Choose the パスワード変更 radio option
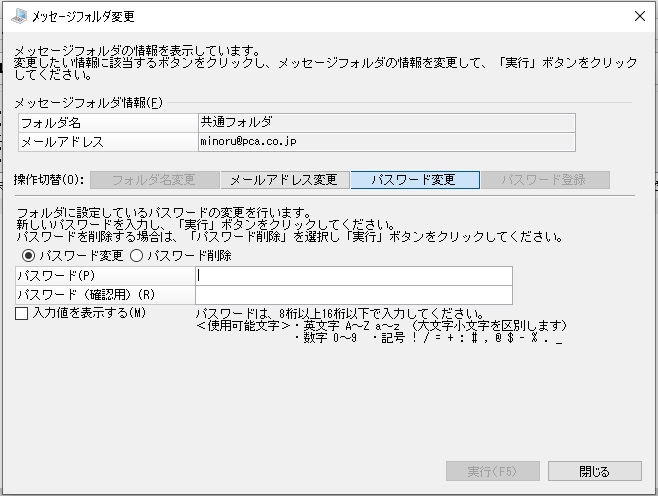The height and width of the screenshot is (496, 658). (29, 255)
